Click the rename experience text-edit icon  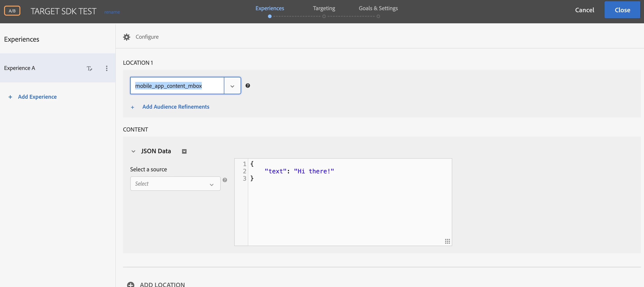click(x=89, y=68)
